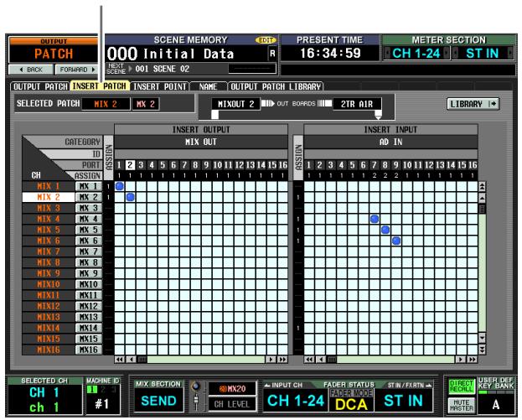Viewport: 522px width, 420px height.
Task: Toggle the MUTE MASTER button
Action: point(461,405)
